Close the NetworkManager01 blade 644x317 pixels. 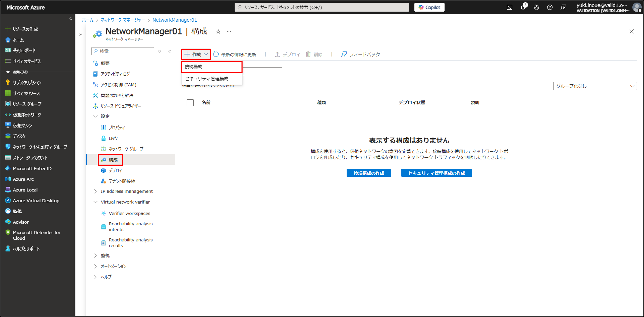coord(631,32)
